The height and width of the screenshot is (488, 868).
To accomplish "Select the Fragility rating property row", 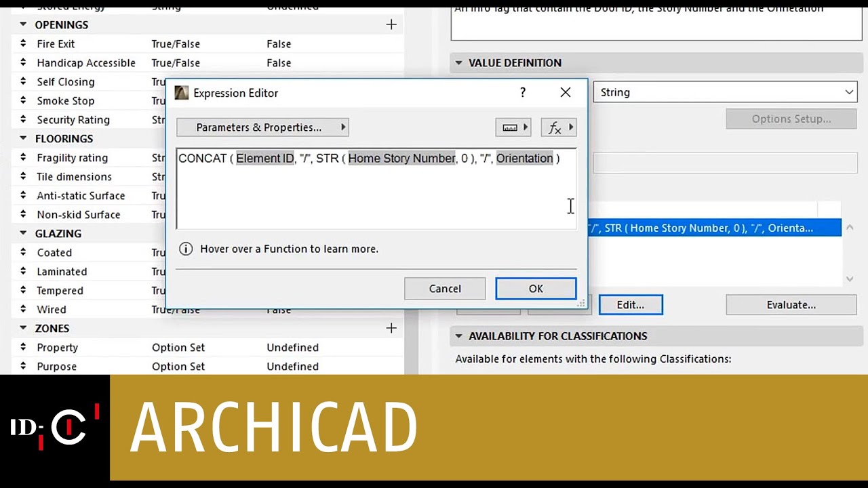I will (90, 157).
